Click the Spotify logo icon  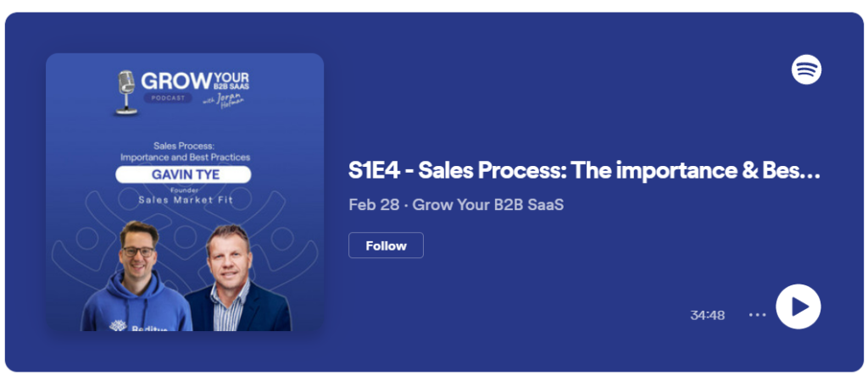pos(806,69)
